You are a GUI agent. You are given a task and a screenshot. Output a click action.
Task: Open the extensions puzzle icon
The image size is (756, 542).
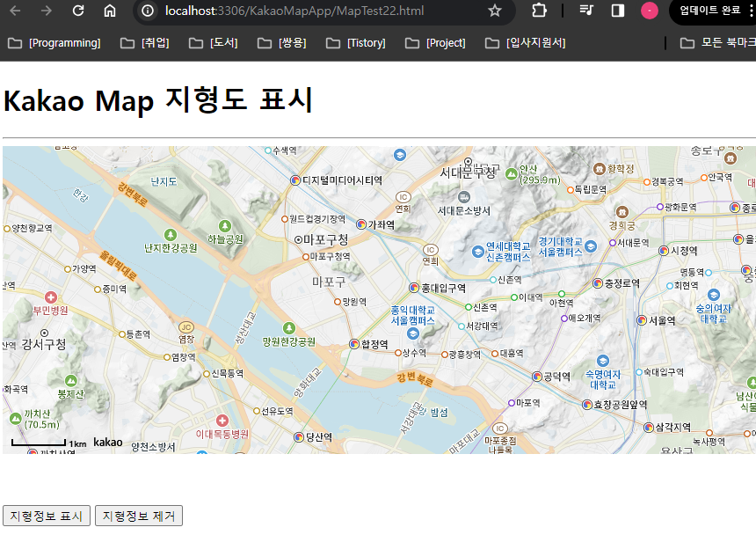pyautogui.click(x=539, y=11)
